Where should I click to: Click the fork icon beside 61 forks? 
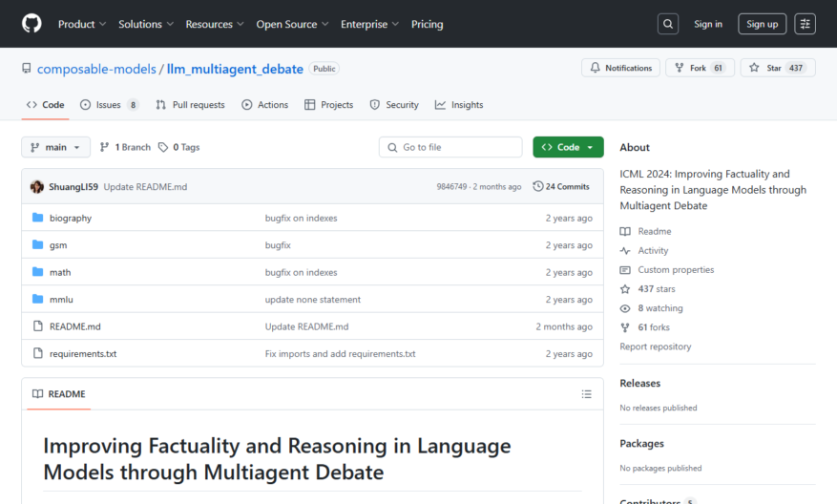(x=625, y=327)
